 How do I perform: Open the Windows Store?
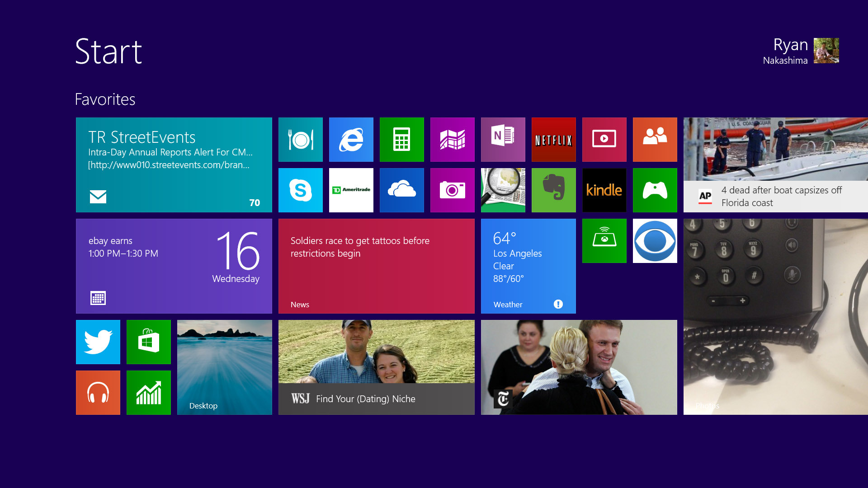(x=148, y=342)
